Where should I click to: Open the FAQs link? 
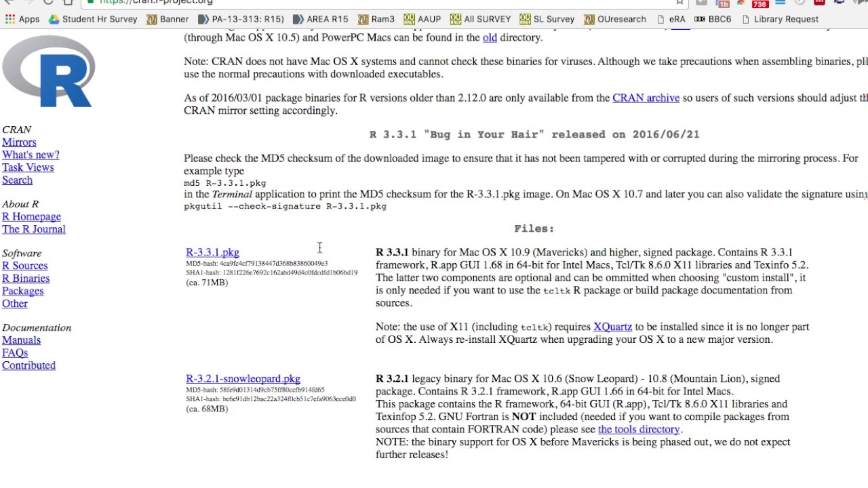[x=15, y=352]
